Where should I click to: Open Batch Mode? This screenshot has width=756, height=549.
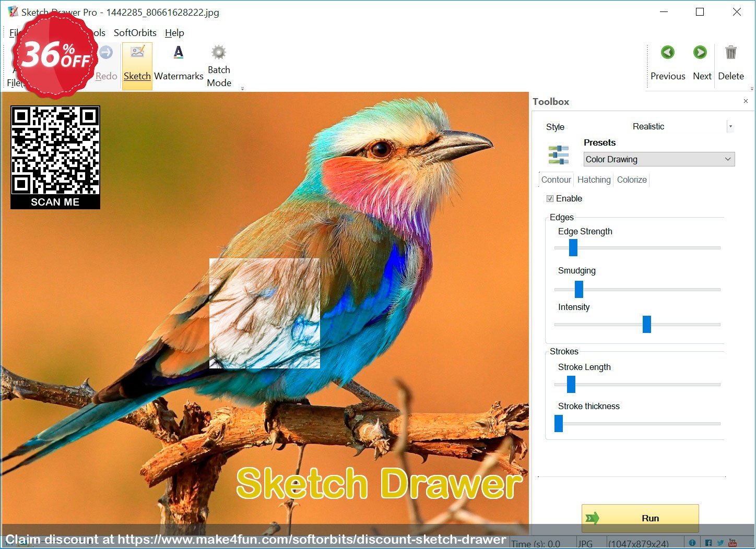pyautogui.click(x=219, y=66)
